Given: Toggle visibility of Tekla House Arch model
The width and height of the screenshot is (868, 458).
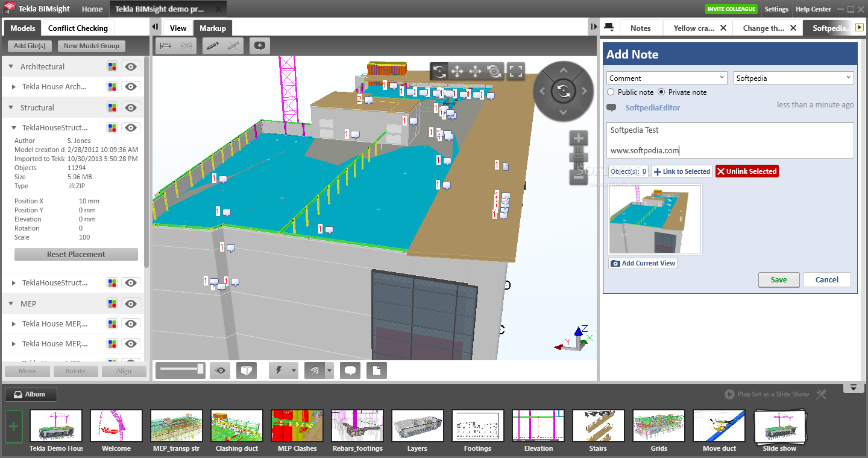Looking at the screenshot, I should point(131,86).
